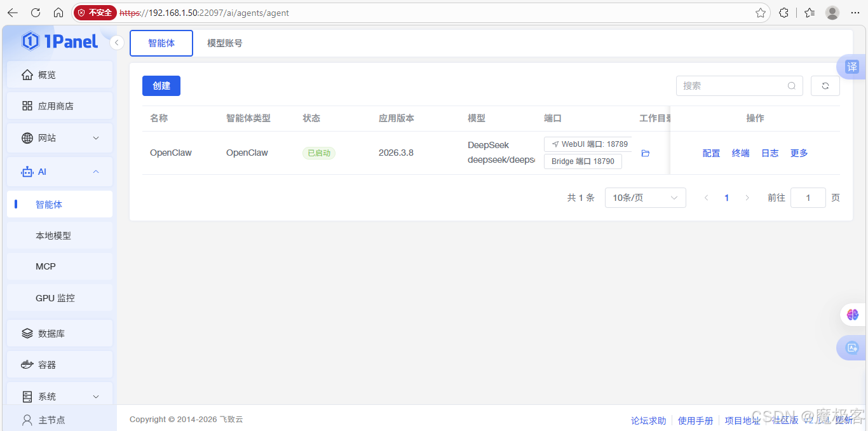Image resolution: width=868 pixels, height=431 pixels.
Task: Open 论坛求助 footer link
Action: (x=649, y=420)
